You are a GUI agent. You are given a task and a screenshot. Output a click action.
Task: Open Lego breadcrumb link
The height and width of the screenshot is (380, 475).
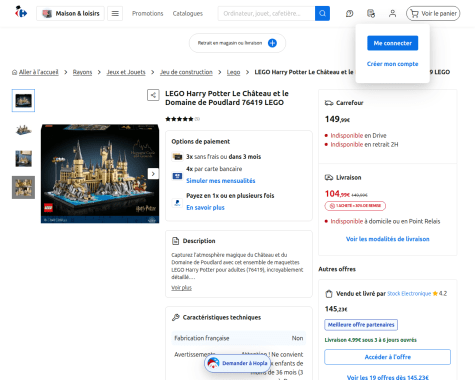(233, 72)
